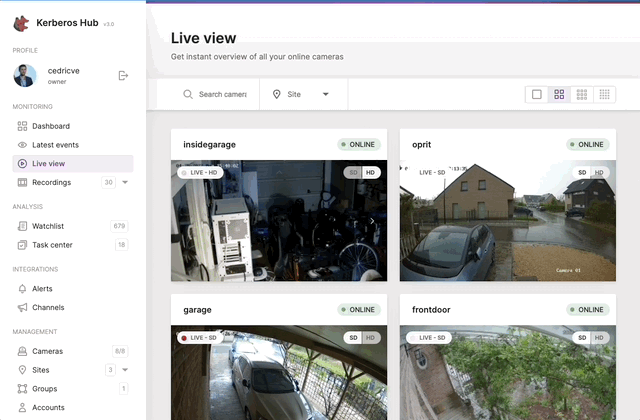Click insidegarage ONLINE status badge
The height and width of the screenshot is (420, 640).
tap(359, 144)
